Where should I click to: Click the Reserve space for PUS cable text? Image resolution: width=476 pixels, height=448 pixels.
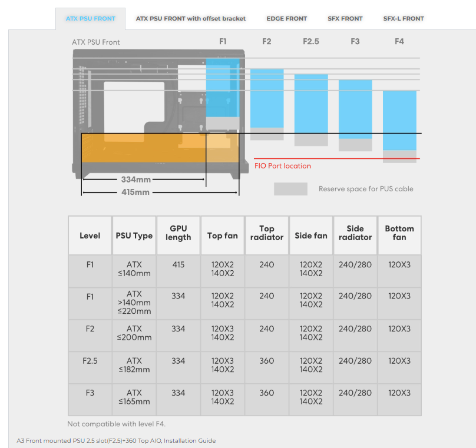[366, 188]
